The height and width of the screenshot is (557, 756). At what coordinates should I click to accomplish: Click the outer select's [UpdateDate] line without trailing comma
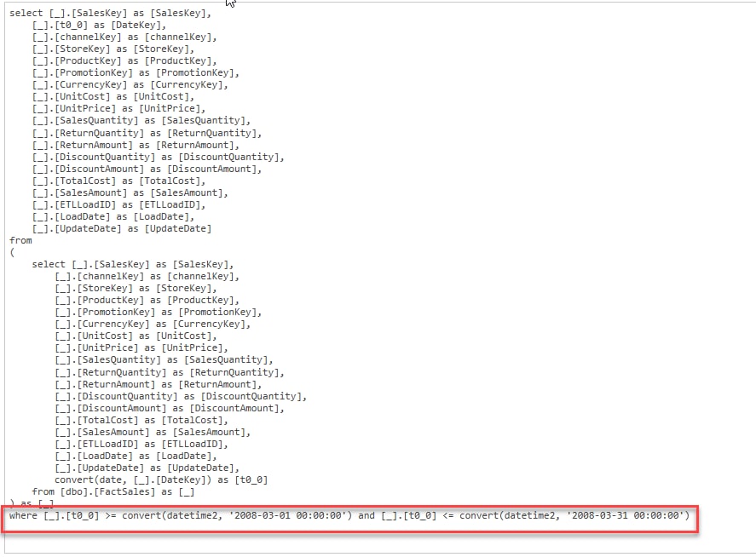point(122,229)
